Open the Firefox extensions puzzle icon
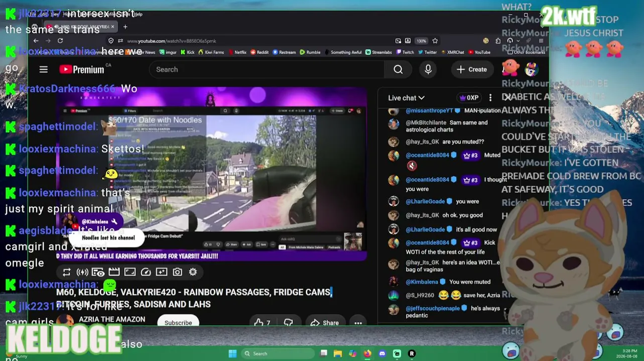Viewport: 644px width, 361px height. point(498,41)
